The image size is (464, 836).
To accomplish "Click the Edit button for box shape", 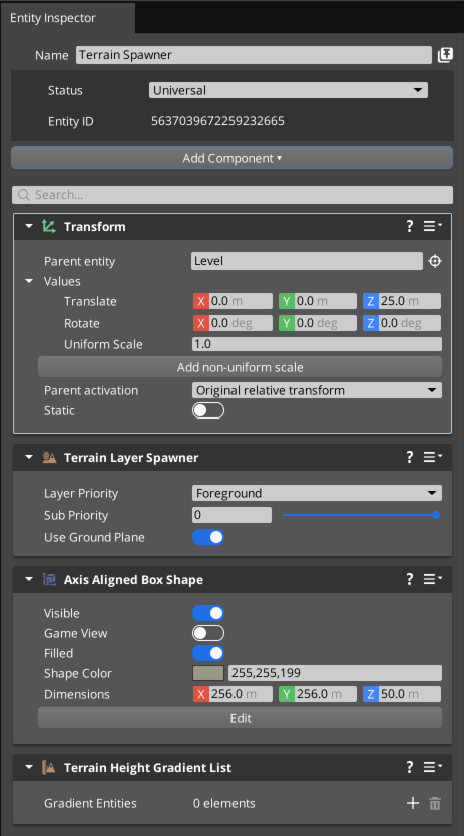I will 240,718.
